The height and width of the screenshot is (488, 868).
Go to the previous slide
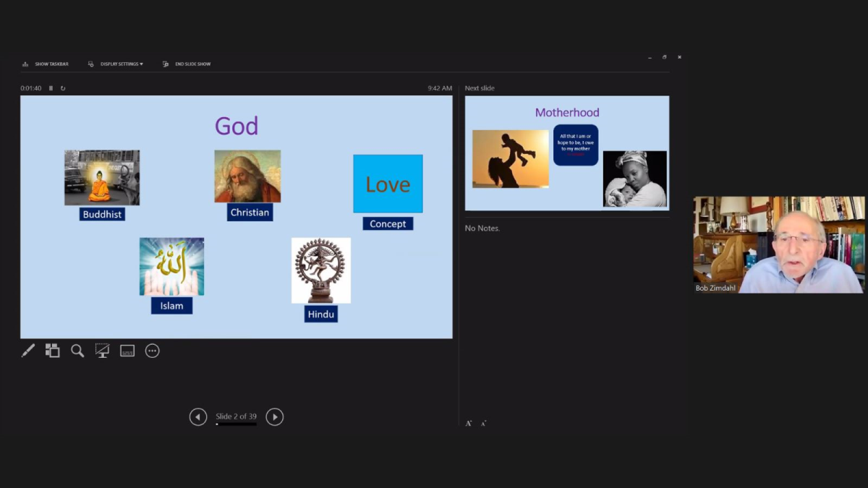pos(197,416)
